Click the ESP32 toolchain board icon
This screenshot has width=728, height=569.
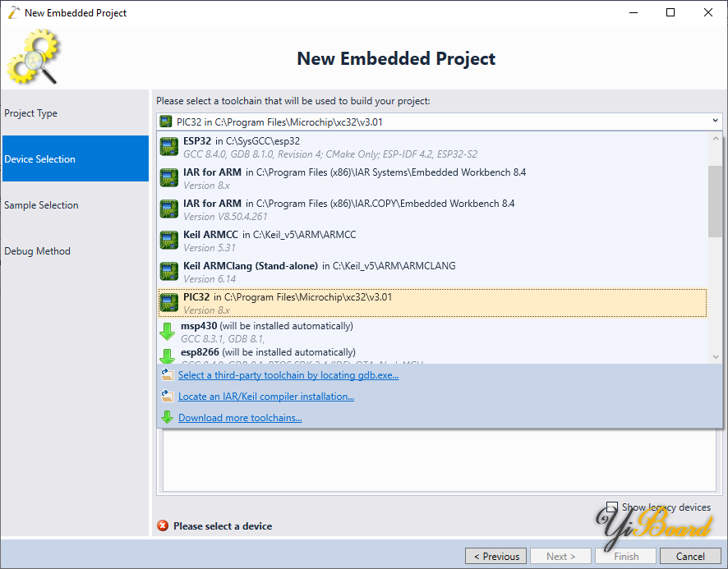[169, 147]
